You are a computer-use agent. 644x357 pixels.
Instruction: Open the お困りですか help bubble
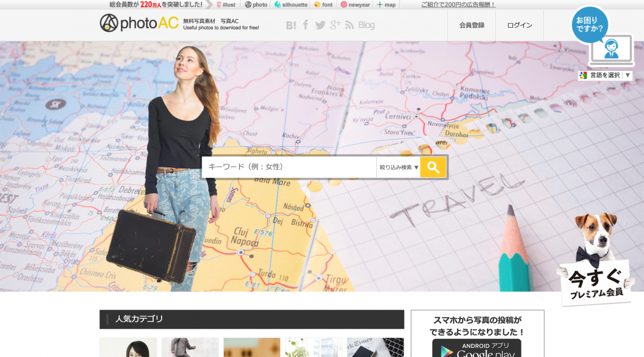pyautogui.click(x=589, y=25)
